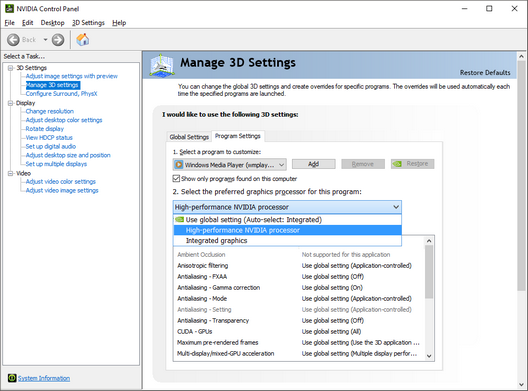Select the Program Settings tab
Image resolution: width=528 pixels, height=391 pixels.
238,136
